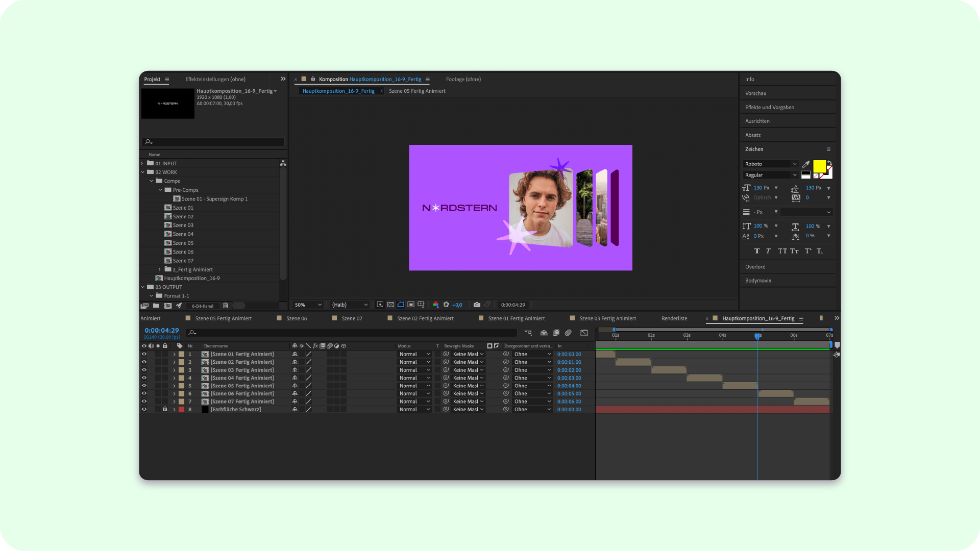Click the Faux Bold text style icon
Image resolution: width=980 pixels, height=551 pixels.
[757, 251]
